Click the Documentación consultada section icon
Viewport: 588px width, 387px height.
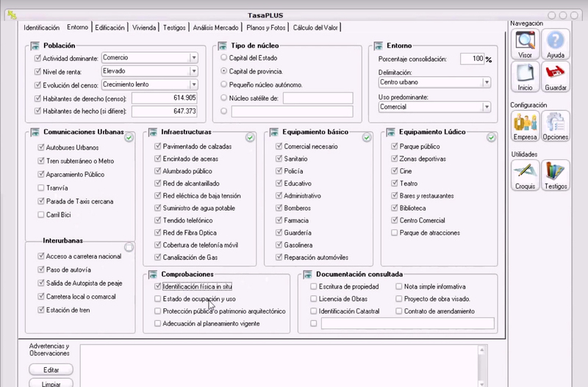(307, 275)
